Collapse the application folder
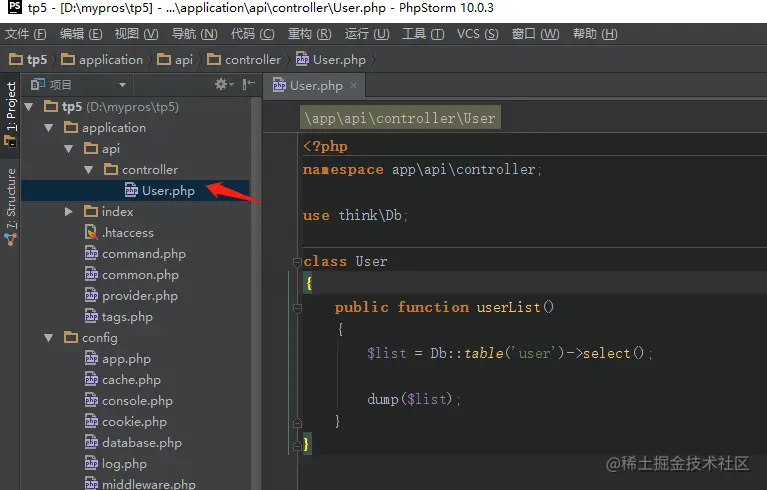Image resolution: width=767 pixels, height=490 pixels. [x=49, y=128]
